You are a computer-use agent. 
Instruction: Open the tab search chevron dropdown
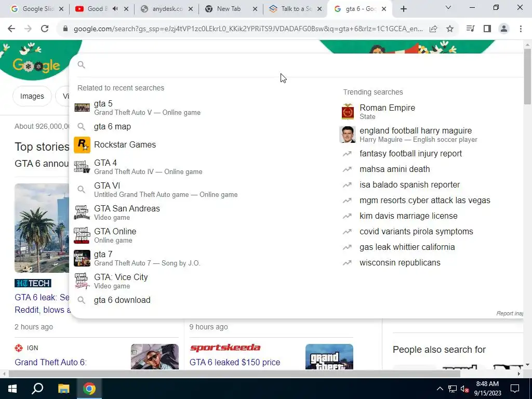448,7
